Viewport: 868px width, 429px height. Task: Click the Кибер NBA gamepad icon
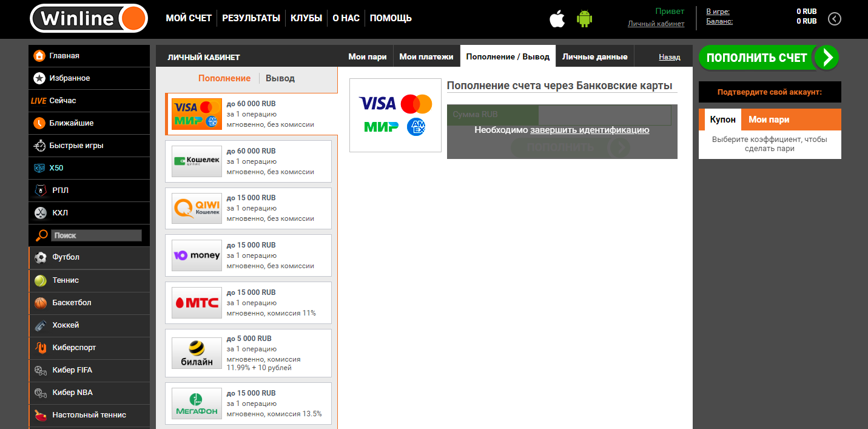[x=41, y=393]
